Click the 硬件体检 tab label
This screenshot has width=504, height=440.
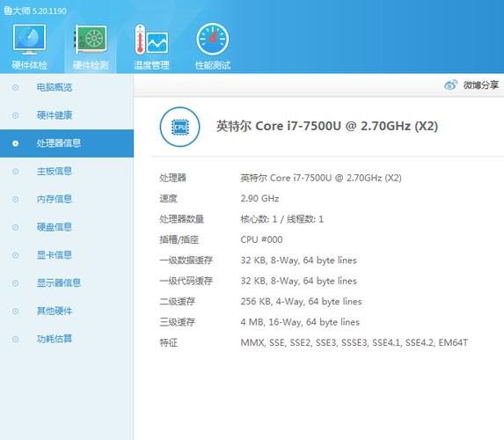30,65
